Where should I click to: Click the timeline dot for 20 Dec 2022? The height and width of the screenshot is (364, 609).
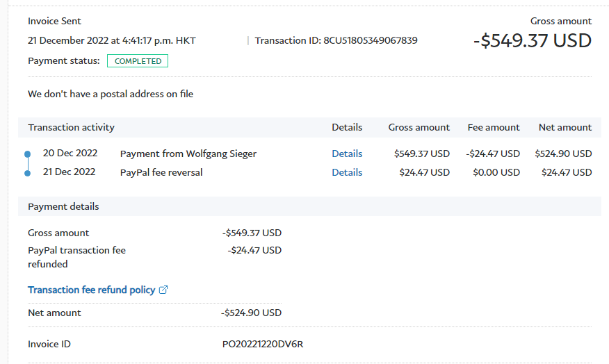pyautogui.click(x=27, y=154)
